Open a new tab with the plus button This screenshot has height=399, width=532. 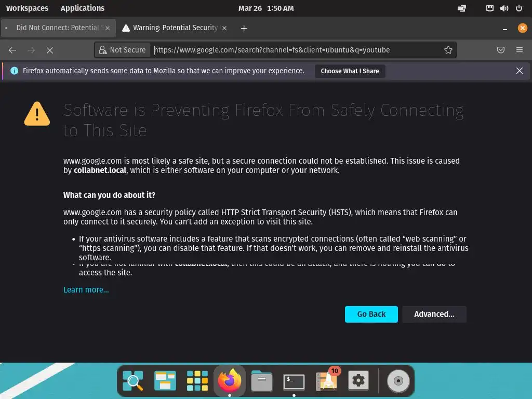[244, 28]
